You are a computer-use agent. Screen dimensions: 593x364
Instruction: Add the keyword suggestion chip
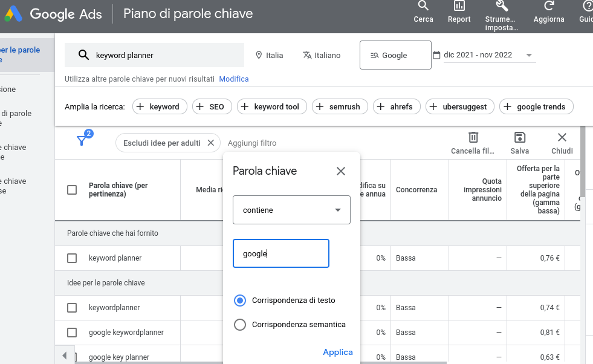click(160, 106)
